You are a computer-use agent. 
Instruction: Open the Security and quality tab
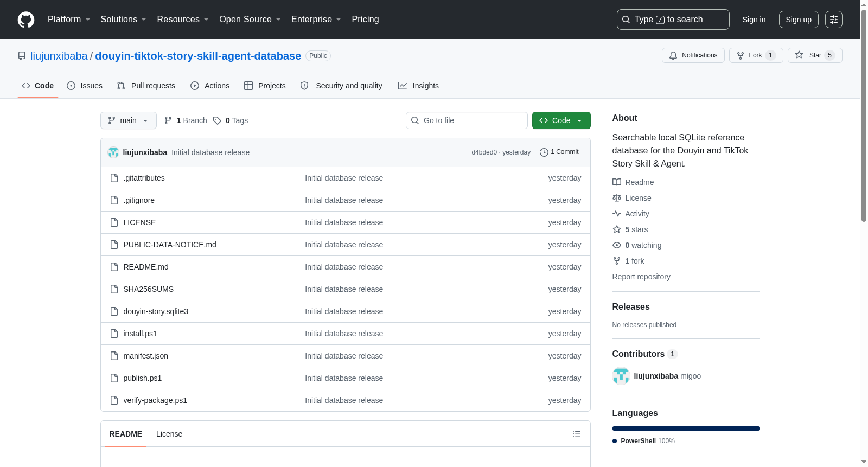click(x=341, y=86)
